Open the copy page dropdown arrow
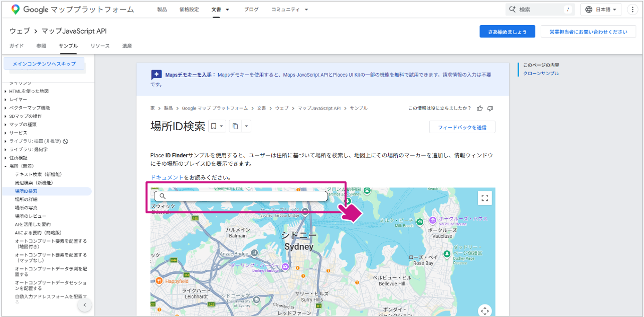Viewport: 644px width, 317px height. (246, 127)
